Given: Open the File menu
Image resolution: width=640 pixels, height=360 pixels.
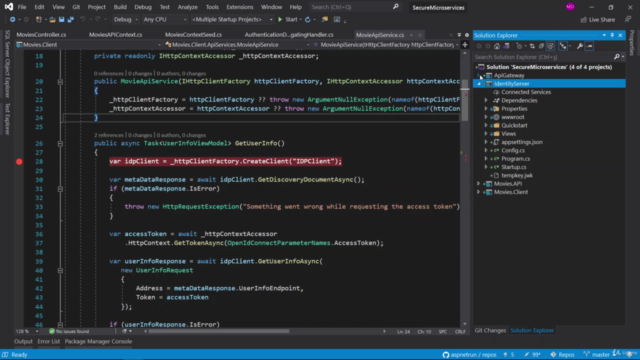Looking at the screenshot, I should point(22,7).
